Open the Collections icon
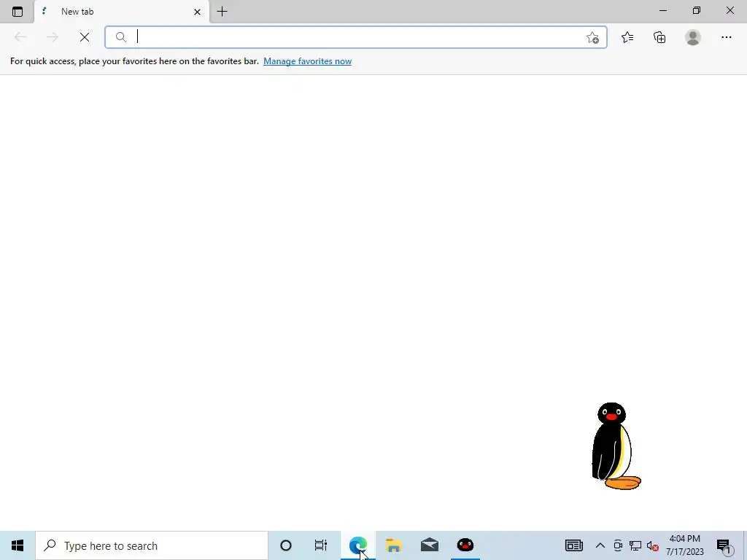 659,37
